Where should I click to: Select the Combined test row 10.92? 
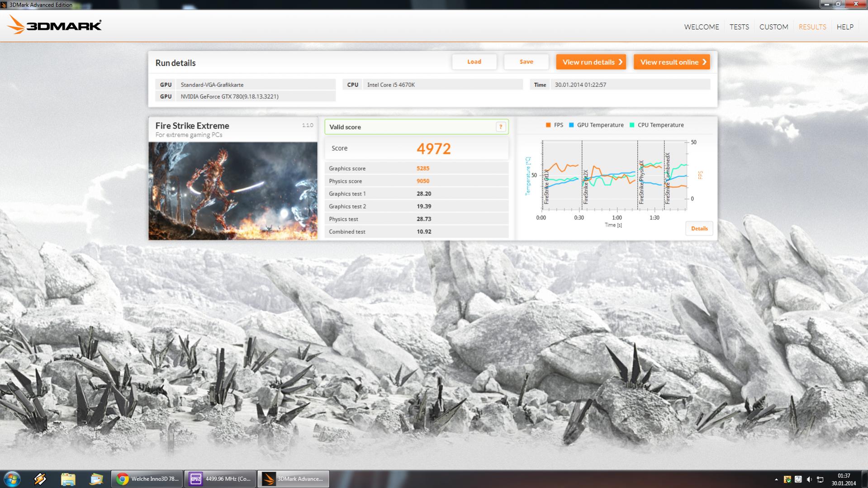coord(416,232)
